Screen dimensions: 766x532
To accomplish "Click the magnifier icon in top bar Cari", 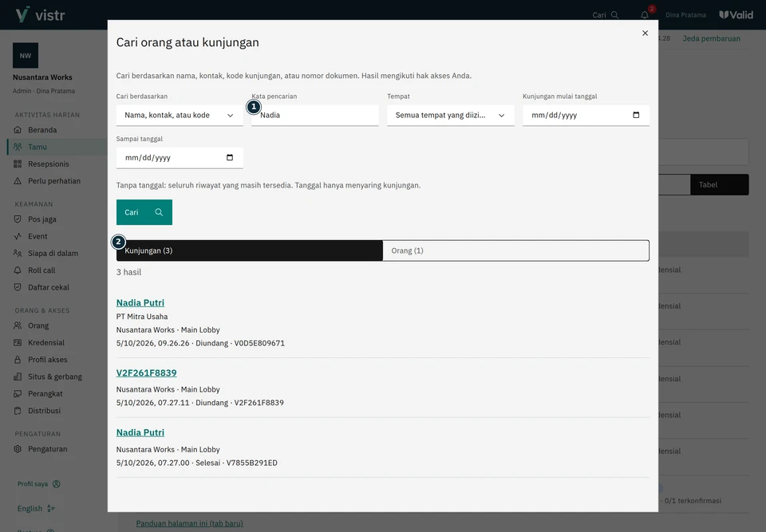I will 615,15.
